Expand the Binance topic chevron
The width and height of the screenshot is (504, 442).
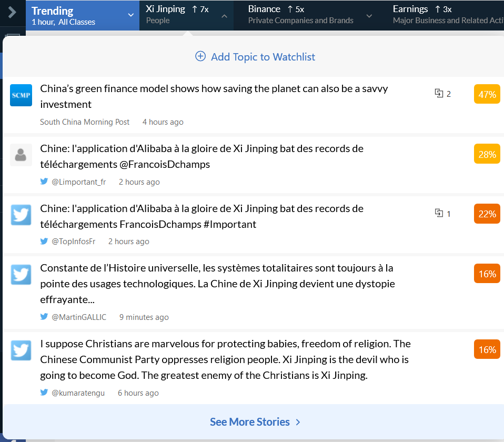[369, 16]
